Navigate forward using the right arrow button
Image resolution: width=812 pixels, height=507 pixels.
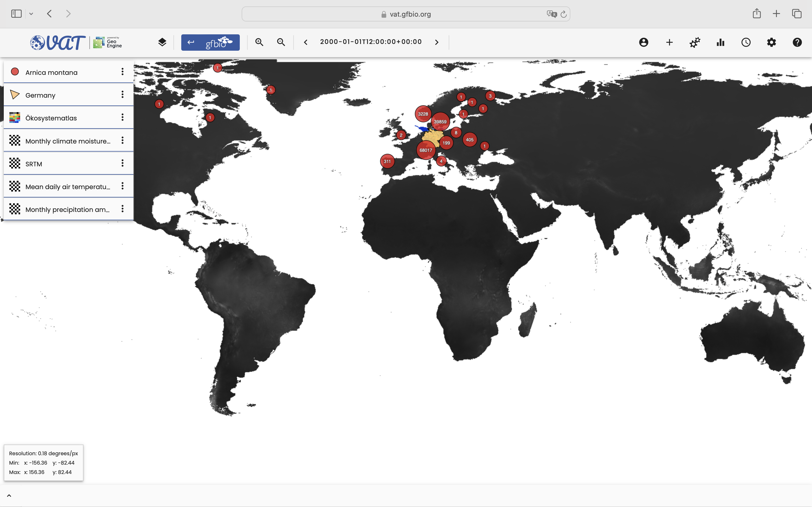[x=437, y=42]
